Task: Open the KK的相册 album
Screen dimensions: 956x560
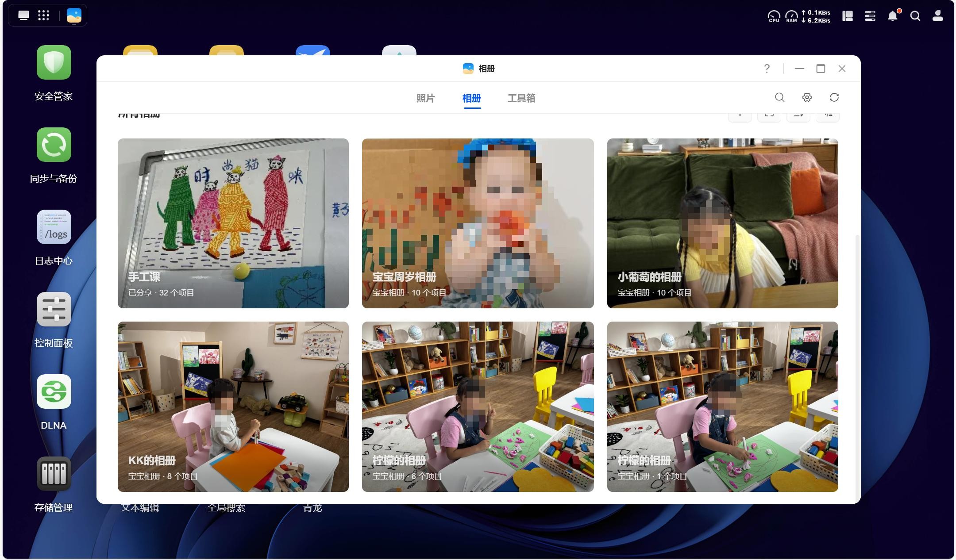Action: point(233,406)
